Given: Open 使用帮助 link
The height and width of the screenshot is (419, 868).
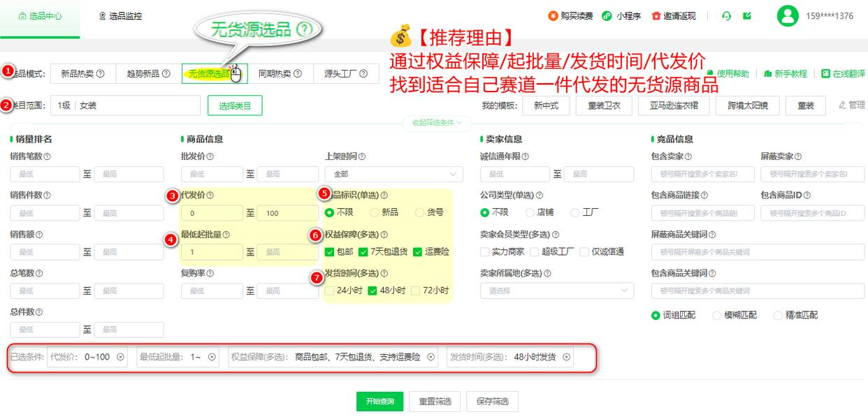Looking at the screenshot, I should click(728, 74).
